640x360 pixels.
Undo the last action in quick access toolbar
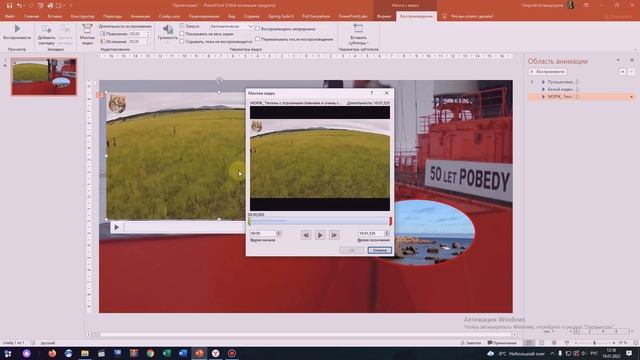pyautogui.click(x=19, y=5)
